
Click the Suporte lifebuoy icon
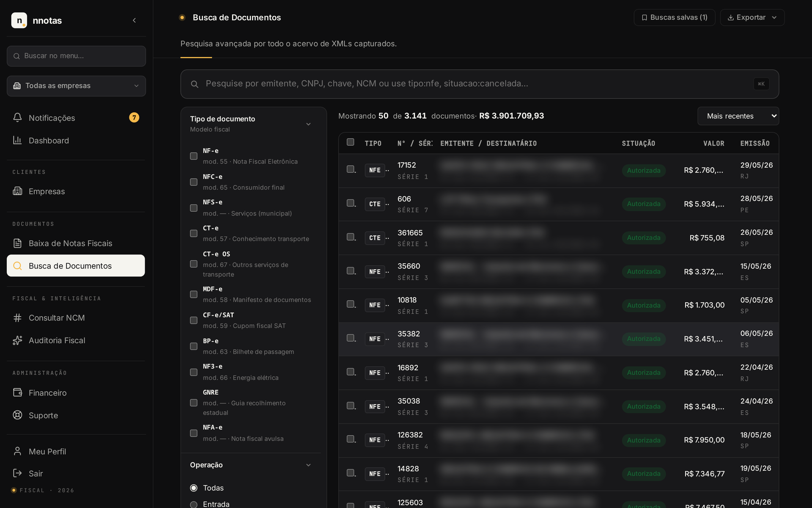[x=17, y=415]
